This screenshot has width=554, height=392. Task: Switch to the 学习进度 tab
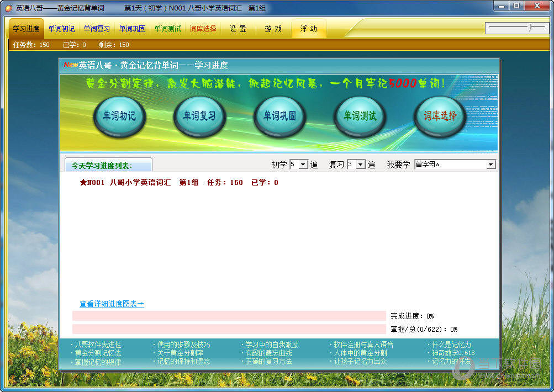27,29
